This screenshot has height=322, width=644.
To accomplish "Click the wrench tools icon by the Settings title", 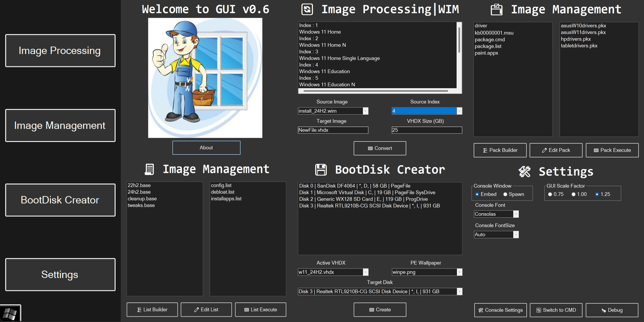I will point(525,172).
